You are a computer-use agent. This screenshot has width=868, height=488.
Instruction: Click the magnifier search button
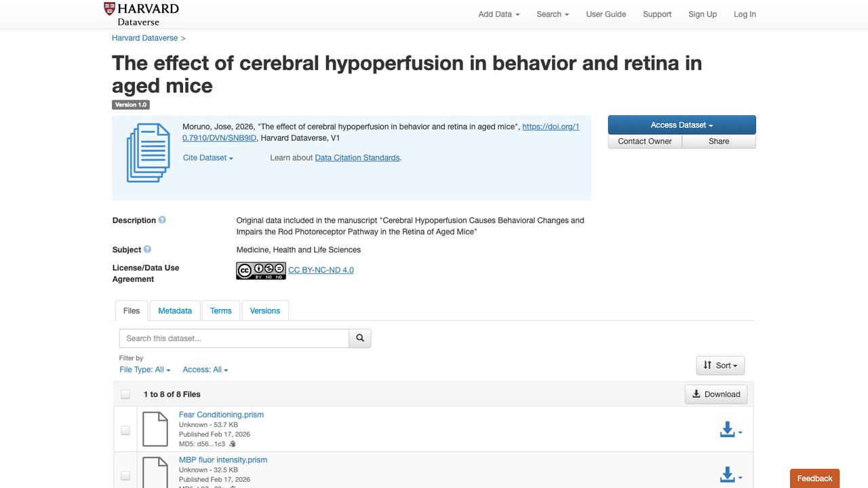360,338
